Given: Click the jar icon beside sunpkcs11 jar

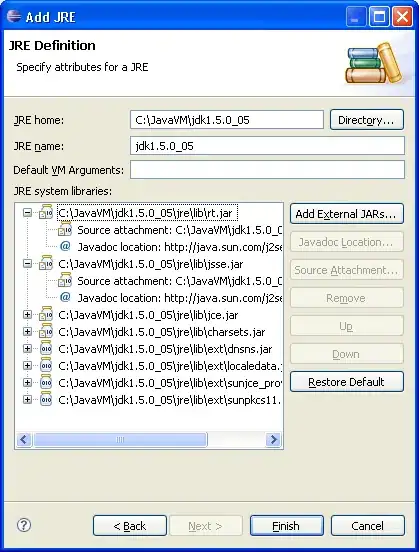Looking at the screenshot, I should [46, 399].
